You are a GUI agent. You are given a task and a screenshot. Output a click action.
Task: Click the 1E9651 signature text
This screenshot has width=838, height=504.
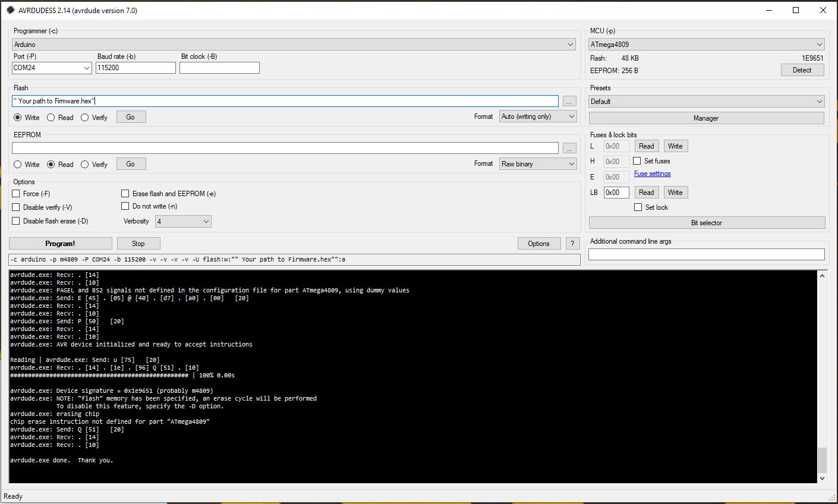[812, 58]
